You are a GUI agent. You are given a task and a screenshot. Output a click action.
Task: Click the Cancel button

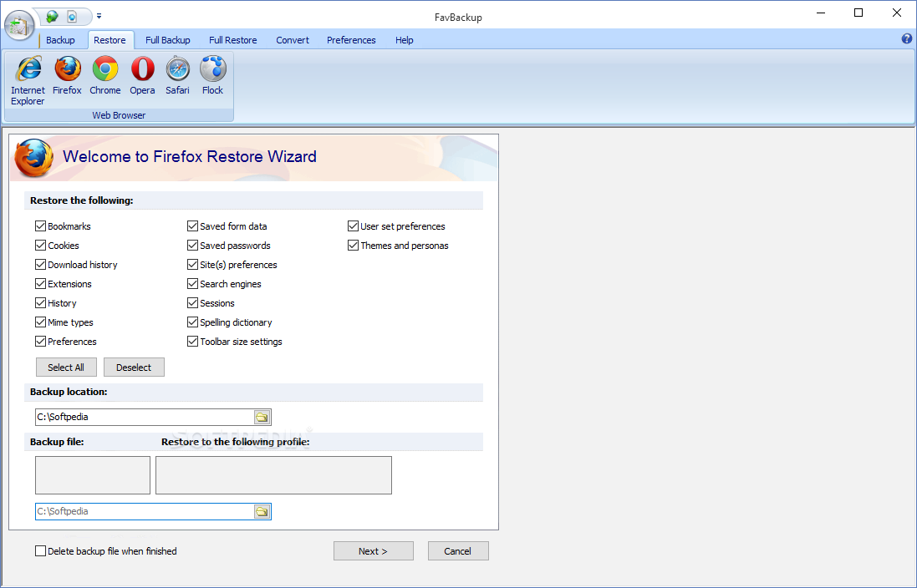click(458, 551)
